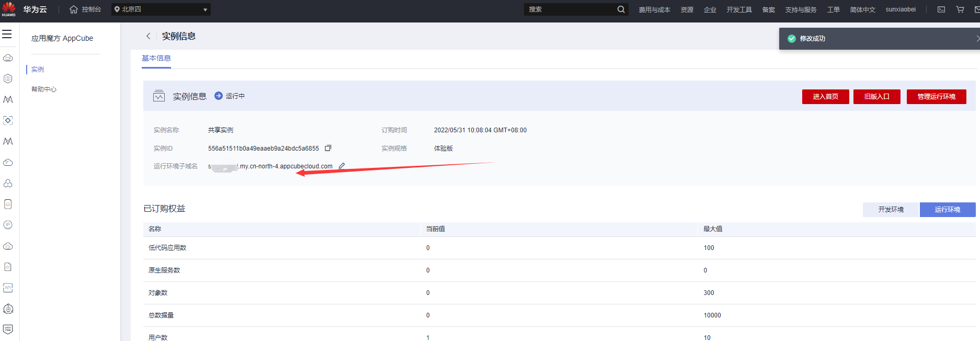The image size is (980, 341).
Task: Click the 原生服务数 row name
Action: click(164, 270)
